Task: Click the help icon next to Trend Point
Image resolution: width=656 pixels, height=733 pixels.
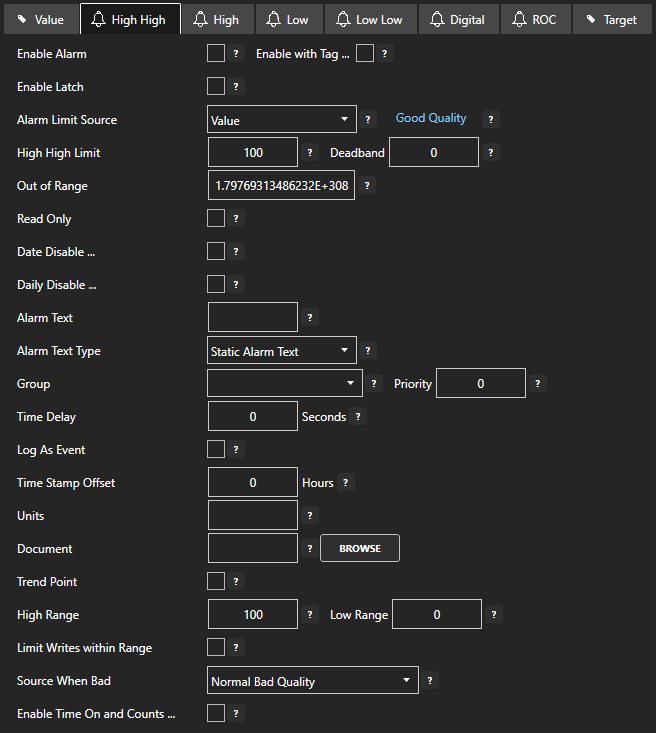Action: 237,582
